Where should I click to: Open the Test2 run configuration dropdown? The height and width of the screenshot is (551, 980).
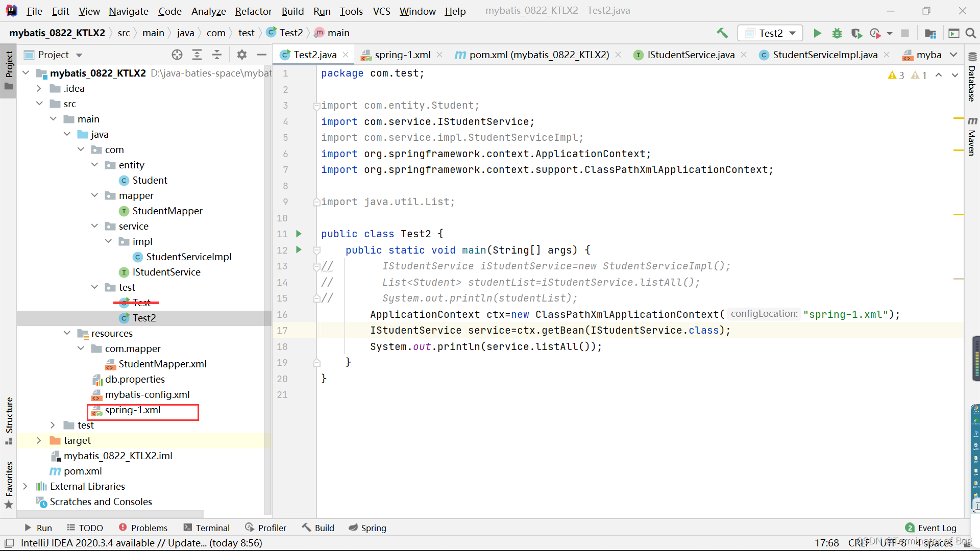click(770, 33)
